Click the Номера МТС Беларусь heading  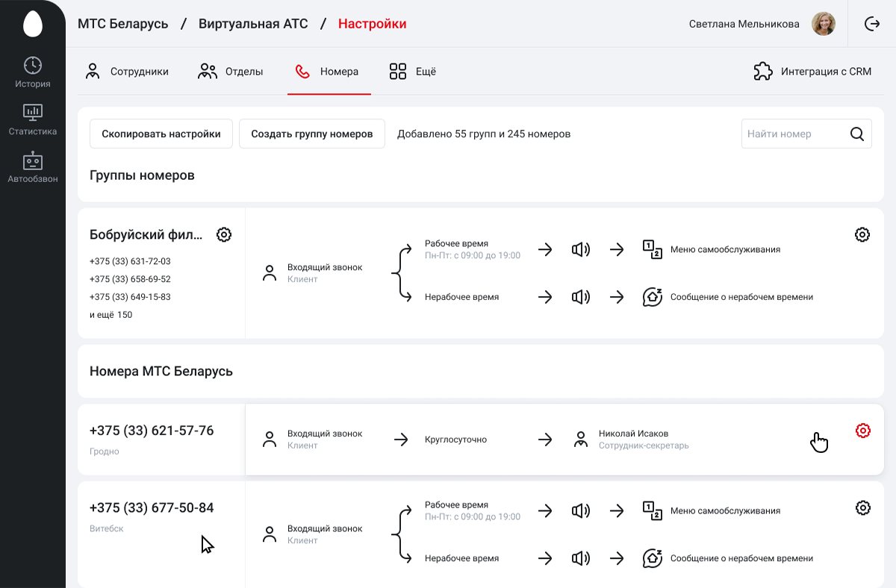(x=161, y=371)
